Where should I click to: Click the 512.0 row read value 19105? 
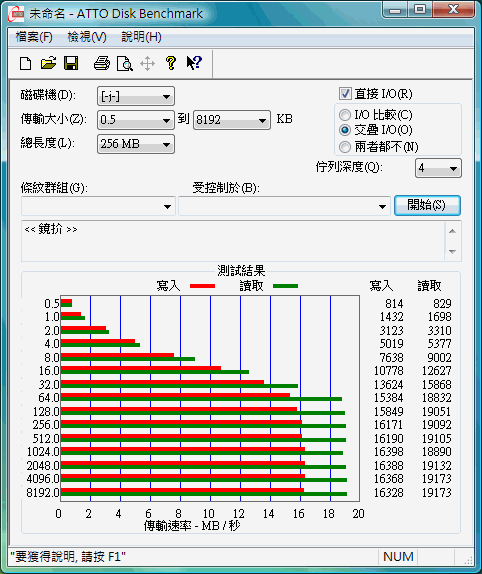437,439
